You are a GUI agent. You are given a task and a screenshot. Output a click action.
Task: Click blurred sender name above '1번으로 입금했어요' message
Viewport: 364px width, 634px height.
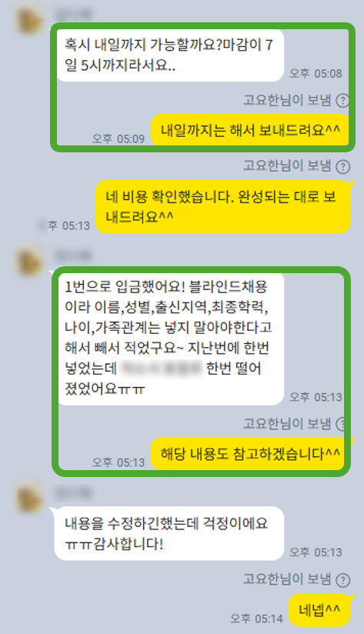pos(73,255)
